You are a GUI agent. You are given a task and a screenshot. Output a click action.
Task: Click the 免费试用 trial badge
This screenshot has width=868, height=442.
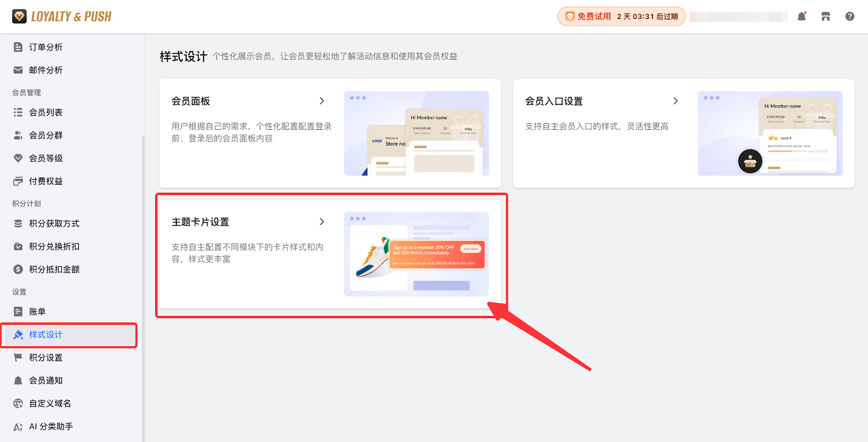pyautogui.click(x=621, y=16)
